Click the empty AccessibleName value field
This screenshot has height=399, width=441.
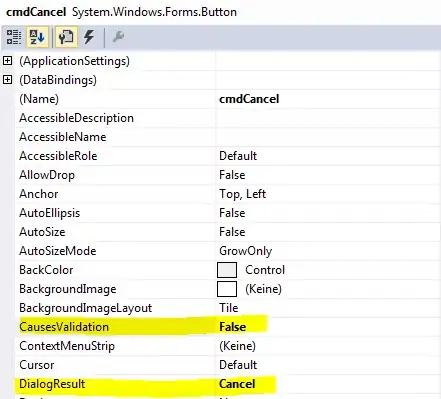click(x=328, y=137)
